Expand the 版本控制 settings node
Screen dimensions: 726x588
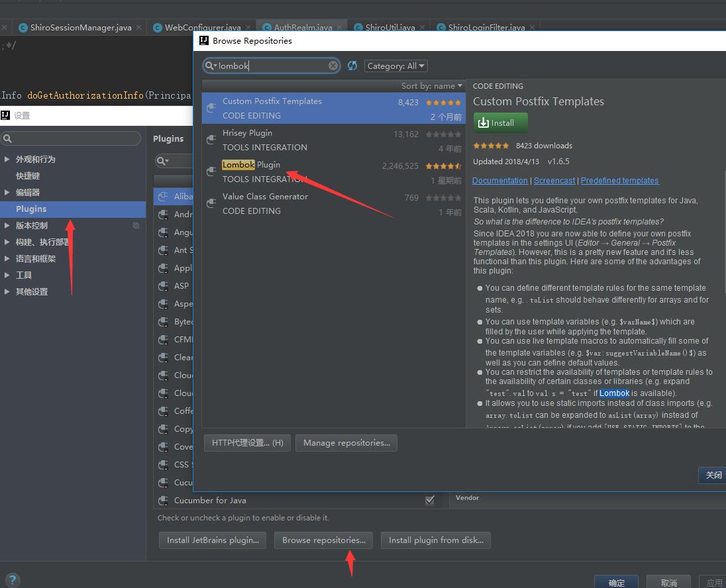(7, 226)
